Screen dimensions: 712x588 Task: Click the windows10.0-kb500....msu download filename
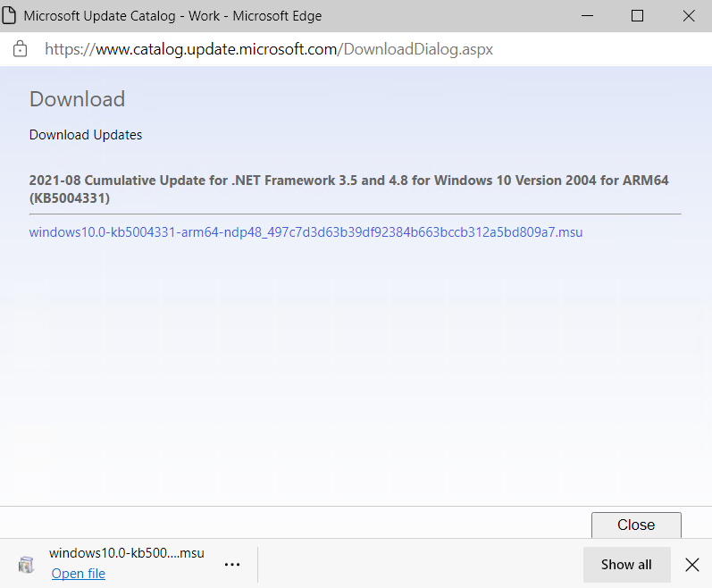tap(127, 553)
